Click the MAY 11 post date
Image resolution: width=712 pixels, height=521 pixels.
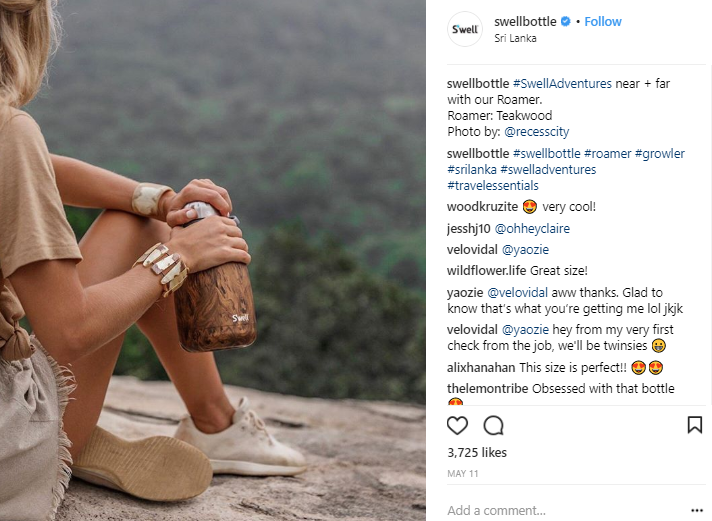[x=460, y=474]
